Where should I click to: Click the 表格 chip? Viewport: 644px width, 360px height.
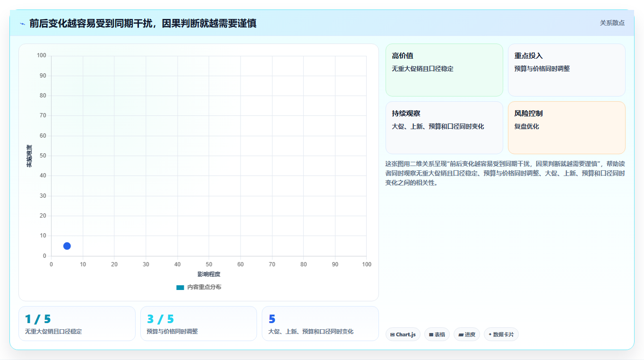437,334
